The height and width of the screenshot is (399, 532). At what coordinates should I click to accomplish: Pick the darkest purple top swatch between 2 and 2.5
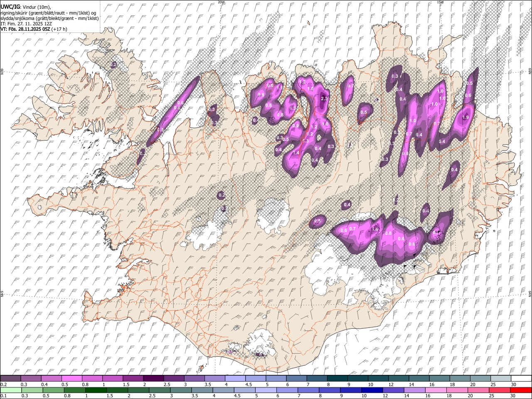[x=153, y=379]
